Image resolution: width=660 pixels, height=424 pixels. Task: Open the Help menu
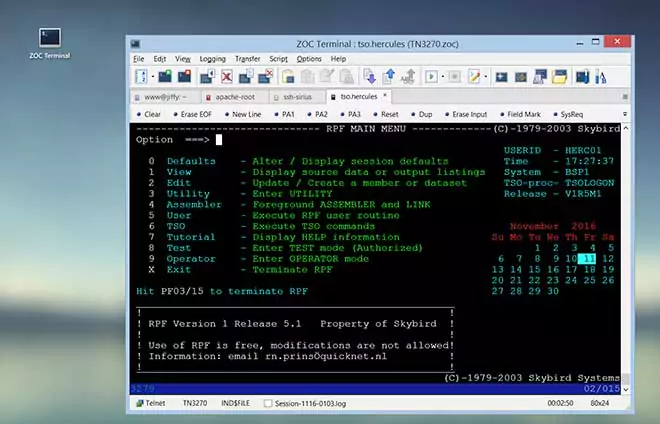[338, 59]
